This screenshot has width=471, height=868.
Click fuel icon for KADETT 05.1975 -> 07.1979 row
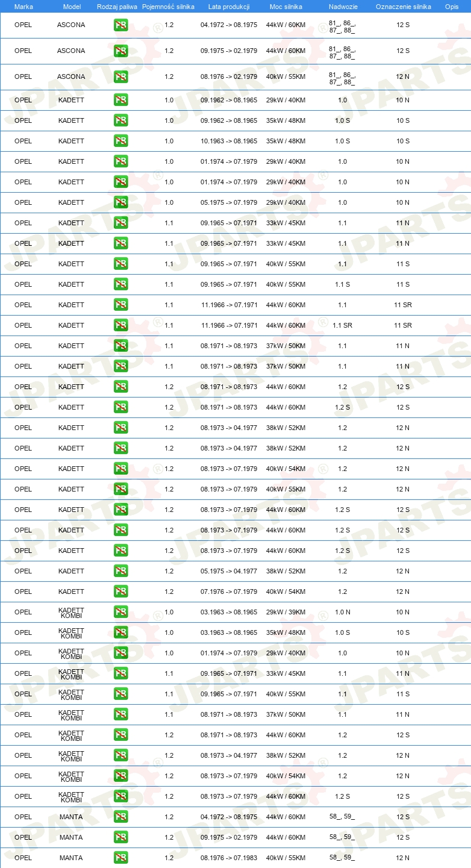[x=121, y=202]
